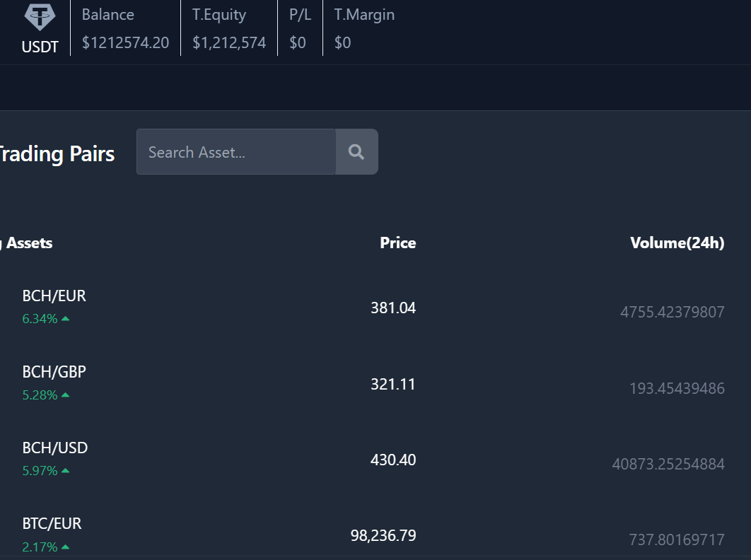This screenshot has width=751, height=560.
Task: Open the BCH/GBP trading pair
Action: (54, 372)
